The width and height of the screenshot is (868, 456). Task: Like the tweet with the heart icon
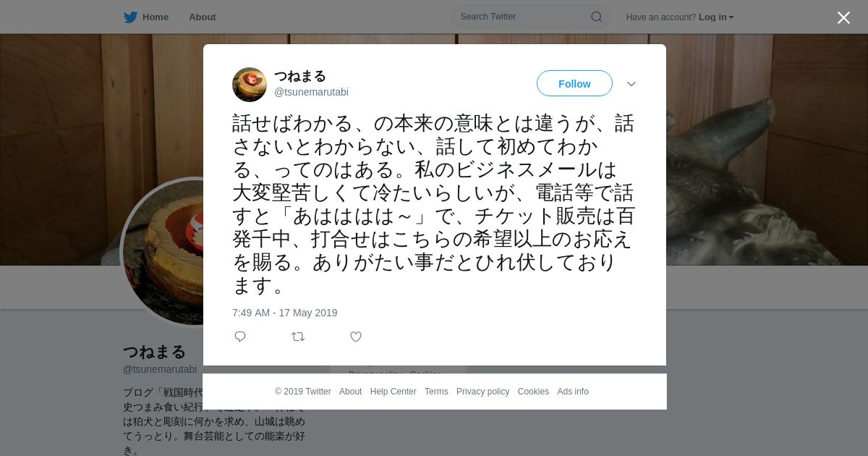click(356, 337)
